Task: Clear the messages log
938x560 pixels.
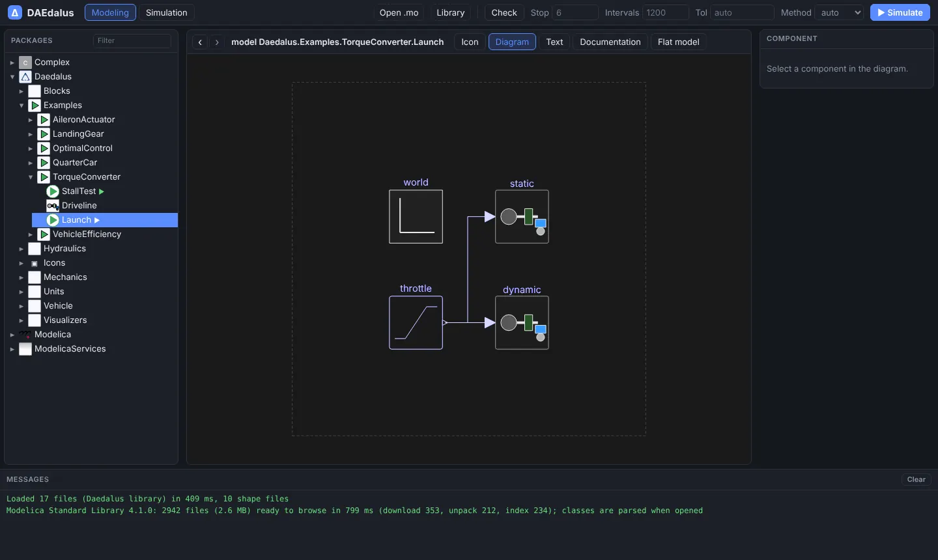Action: 916,479
